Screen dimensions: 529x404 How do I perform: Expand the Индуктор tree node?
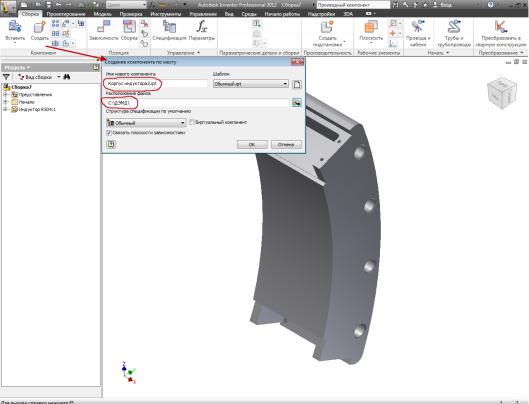point(5,109)
